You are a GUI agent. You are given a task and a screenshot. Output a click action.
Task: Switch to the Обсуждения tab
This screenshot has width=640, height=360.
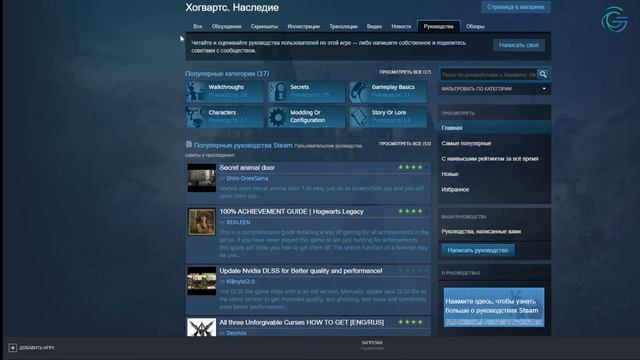[227, 27]
